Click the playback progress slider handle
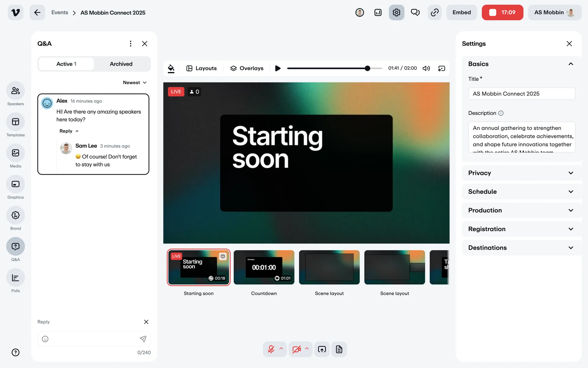The height and width of the screenshot is (368, 588). point(367,68)
